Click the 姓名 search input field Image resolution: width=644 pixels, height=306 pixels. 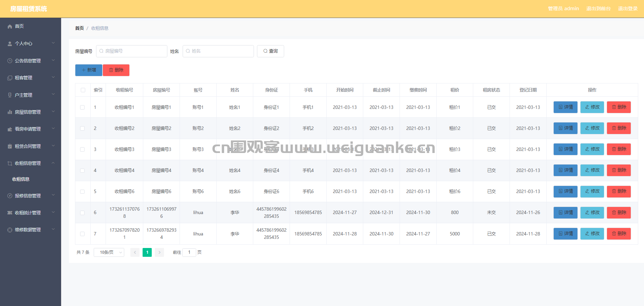pos(218,51)
